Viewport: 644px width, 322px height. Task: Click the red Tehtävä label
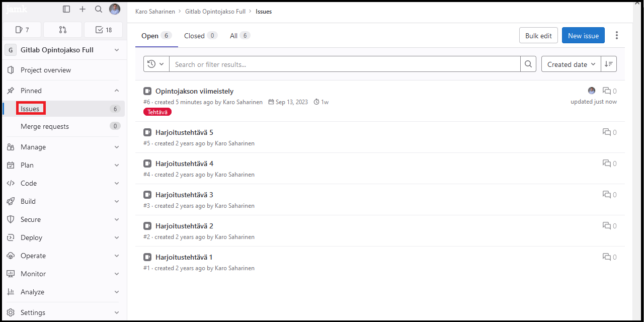[157, 112]
